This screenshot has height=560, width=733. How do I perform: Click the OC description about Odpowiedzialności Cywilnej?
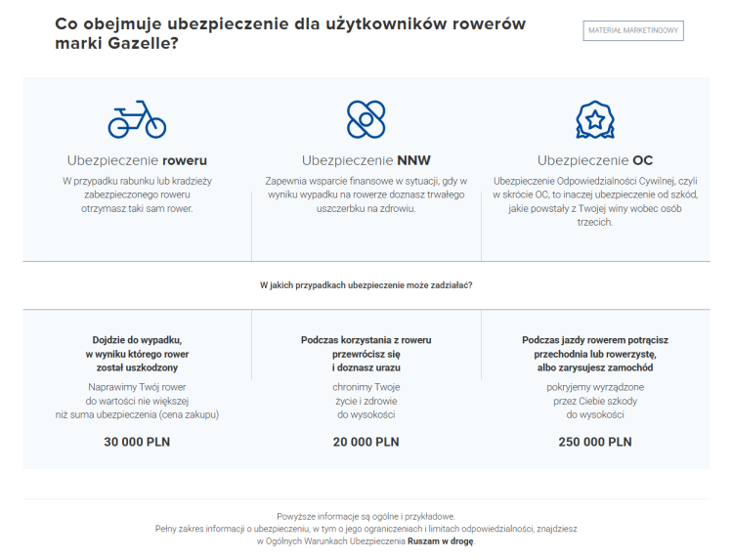pos(595,201)
